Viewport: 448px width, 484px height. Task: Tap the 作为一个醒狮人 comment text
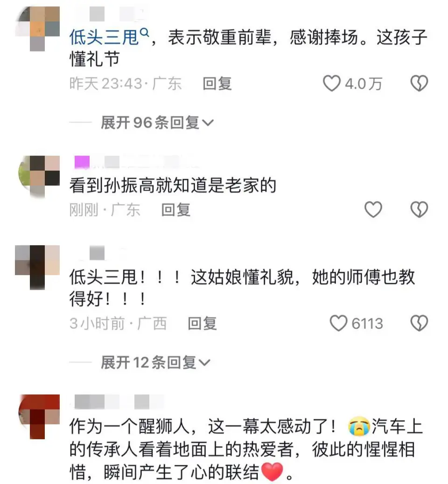pyautogui.click(x=246, y=449)
